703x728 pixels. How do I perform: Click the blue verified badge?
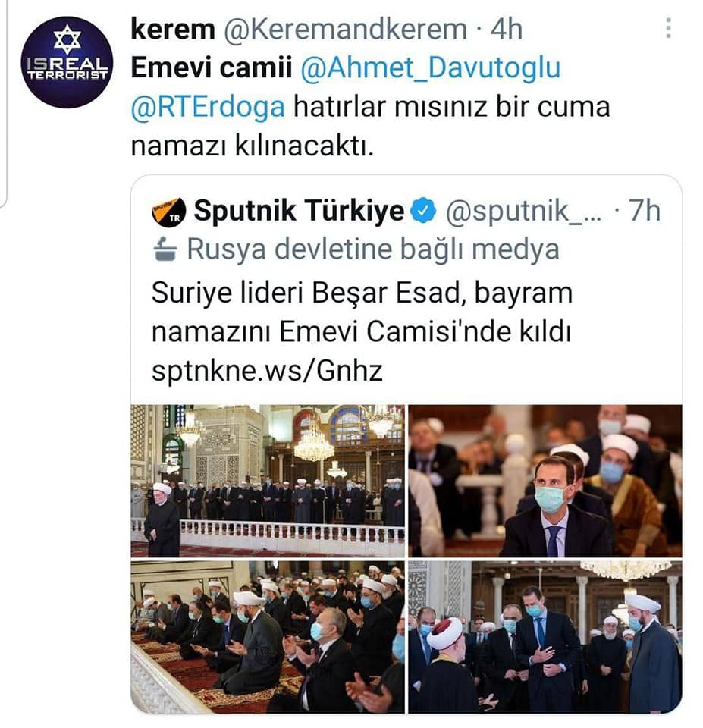pyautogui.click(x=423, y=211)
